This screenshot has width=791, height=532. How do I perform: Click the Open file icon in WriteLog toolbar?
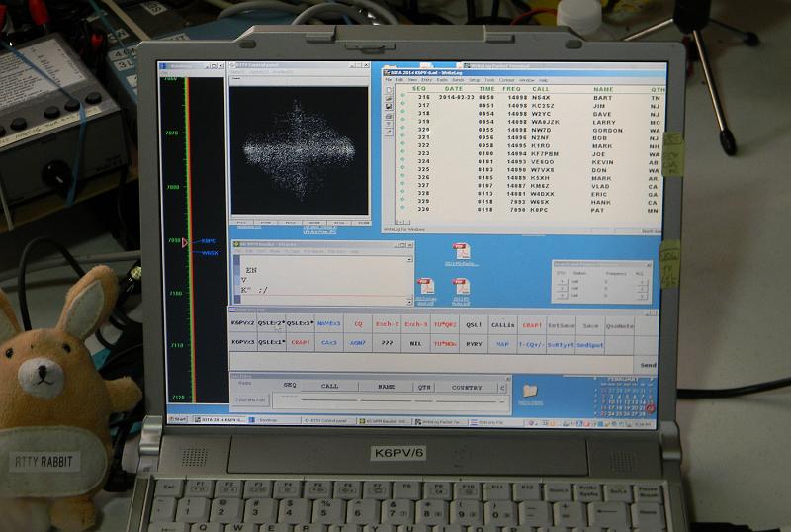coord(389,98)
